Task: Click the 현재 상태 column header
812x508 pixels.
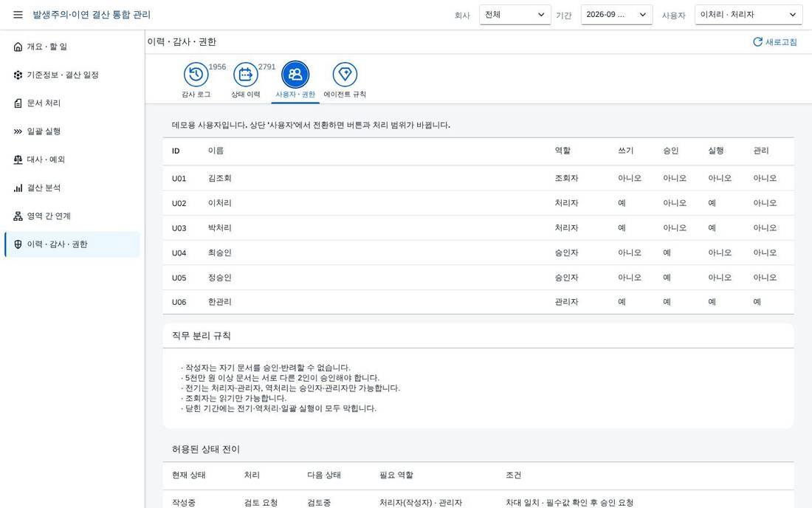Action: tap(188, 475)
